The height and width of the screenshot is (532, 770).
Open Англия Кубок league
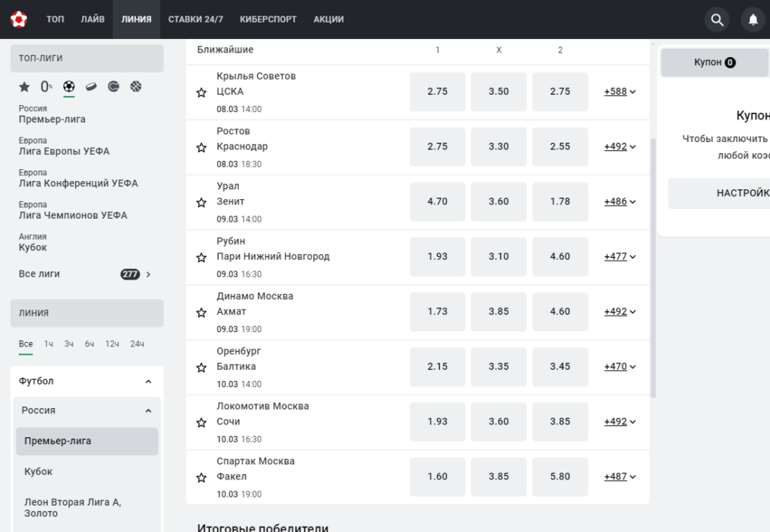(33, 243)
